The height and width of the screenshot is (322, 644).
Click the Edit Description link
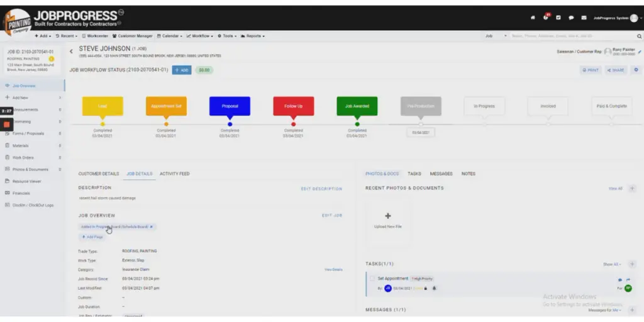coord(321,189)
